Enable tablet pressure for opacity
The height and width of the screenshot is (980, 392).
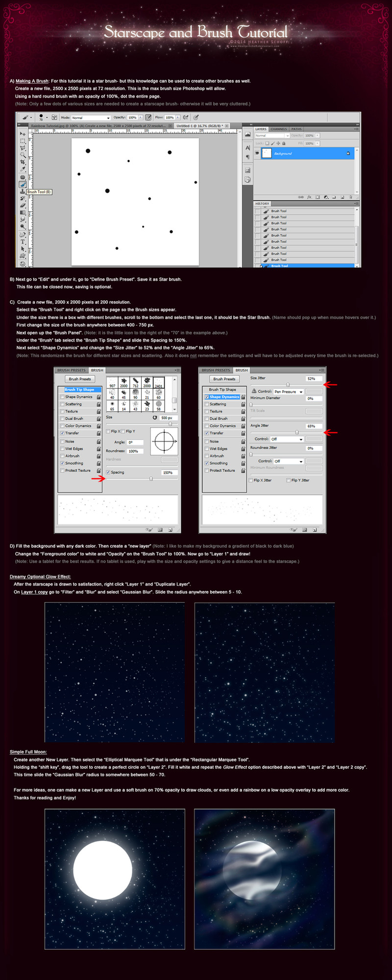[148, 118]
